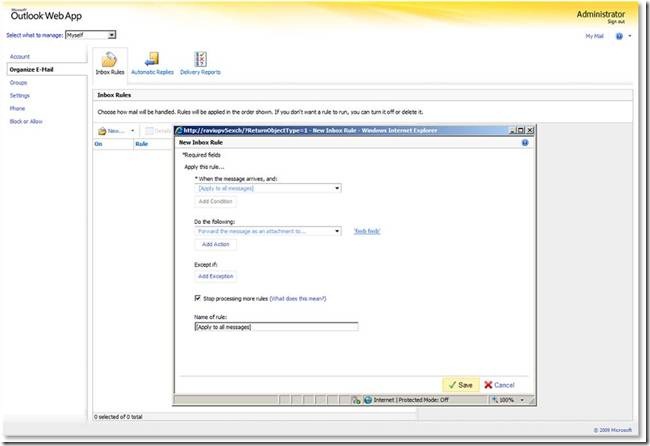Viewport: 650px width, 446px height.
Task: Click the Save button
Action: click(x=459, y=384)
